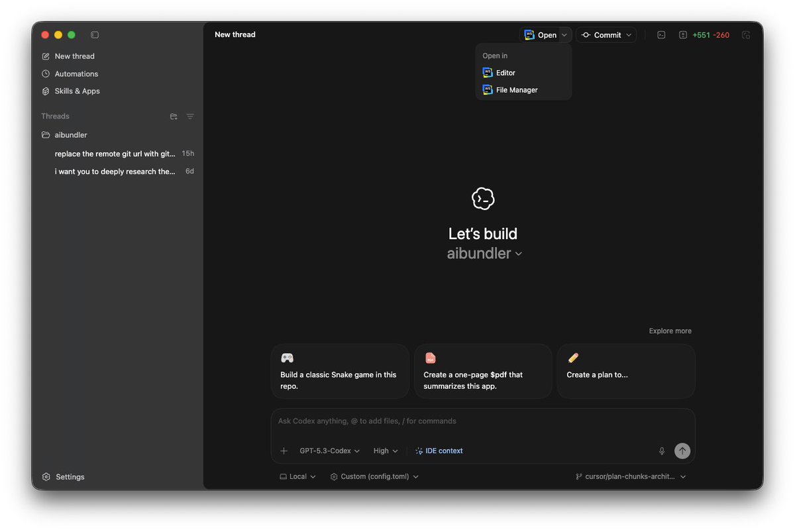Click the copy windows icon at top right

(746, 35)
